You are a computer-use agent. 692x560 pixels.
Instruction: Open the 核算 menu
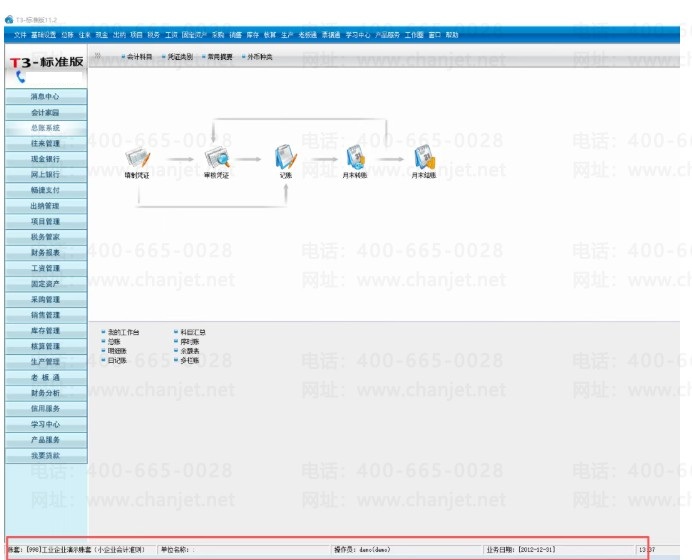pyautogui.click(x=270, y=35)
